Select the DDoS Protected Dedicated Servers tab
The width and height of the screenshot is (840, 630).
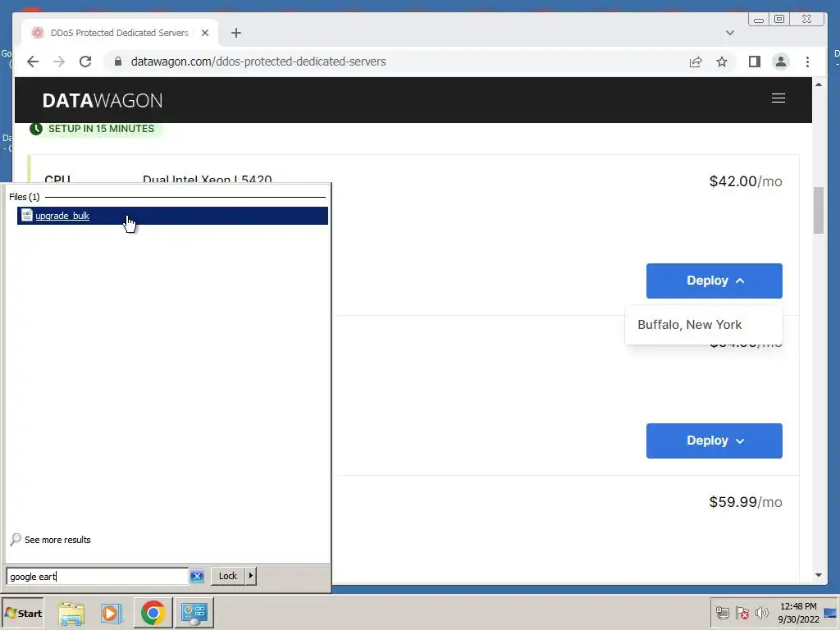(x=120, y=33)
